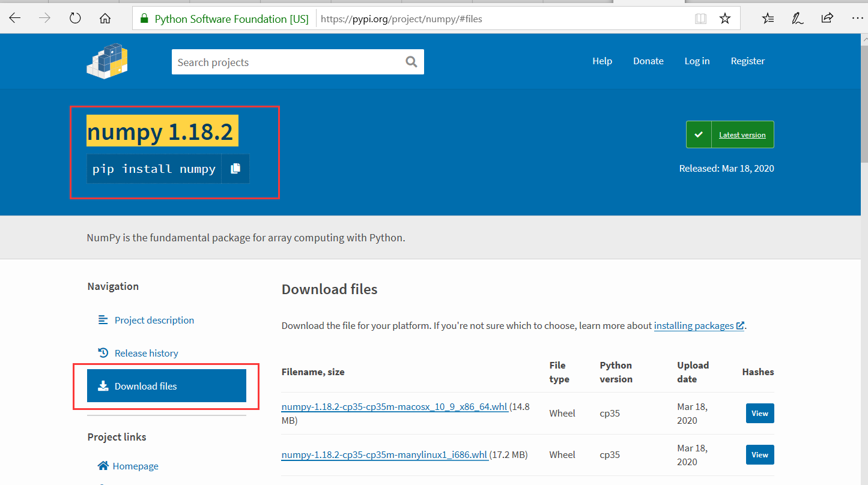Open browser settings ellipsis menu
868x485 pixels.
(x=858, y=19)
